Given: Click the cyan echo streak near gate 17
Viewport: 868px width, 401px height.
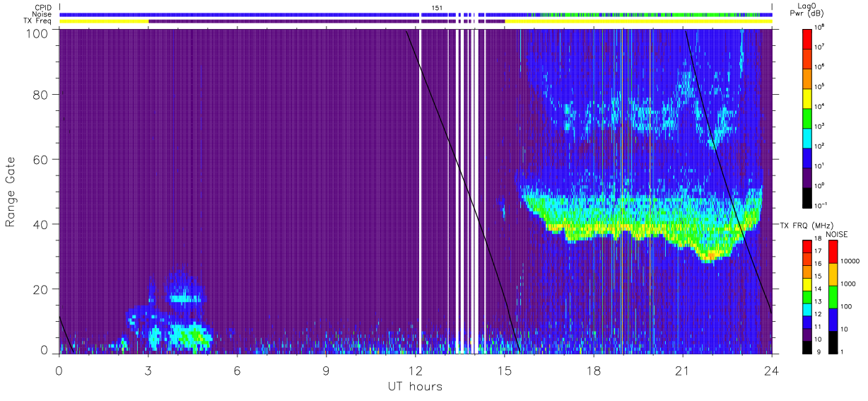Looking at the screenshot, I should 185,298.
